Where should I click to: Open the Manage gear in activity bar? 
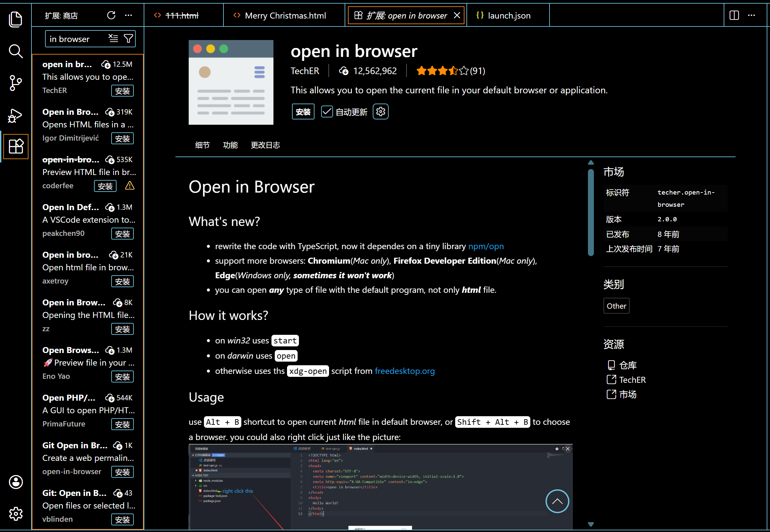[15, 514]
